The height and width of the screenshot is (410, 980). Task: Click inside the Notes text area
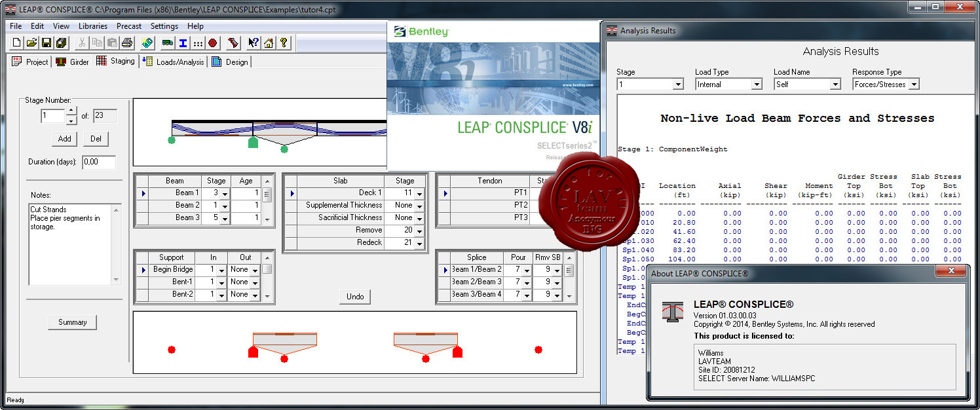70,244
